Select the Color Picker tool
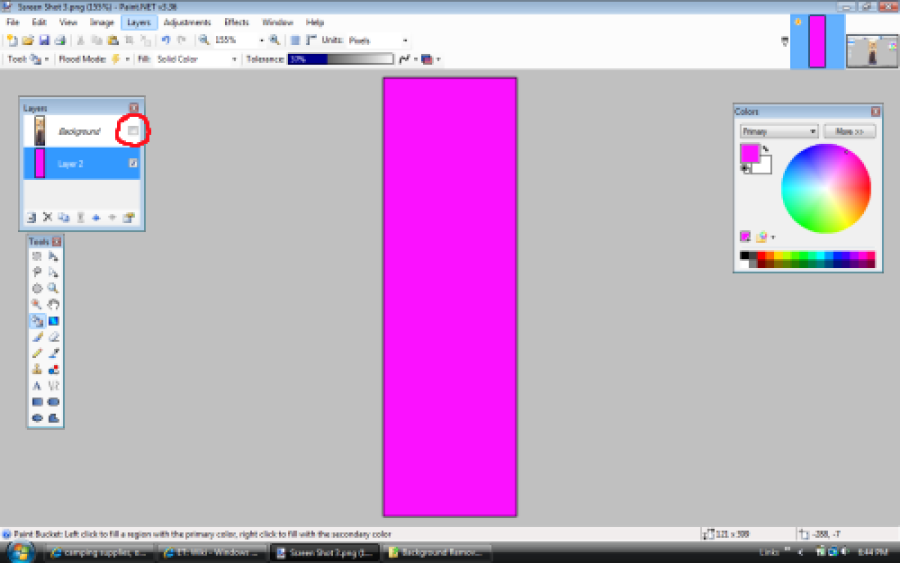Screen dimensions: 900x563 click(x=53, y=353)
